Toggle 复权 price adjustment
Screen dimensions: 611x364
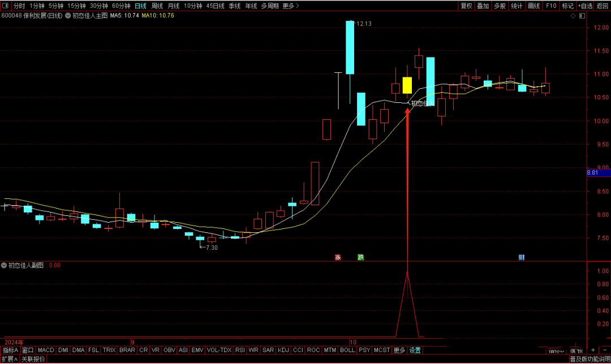click(466, 6)
